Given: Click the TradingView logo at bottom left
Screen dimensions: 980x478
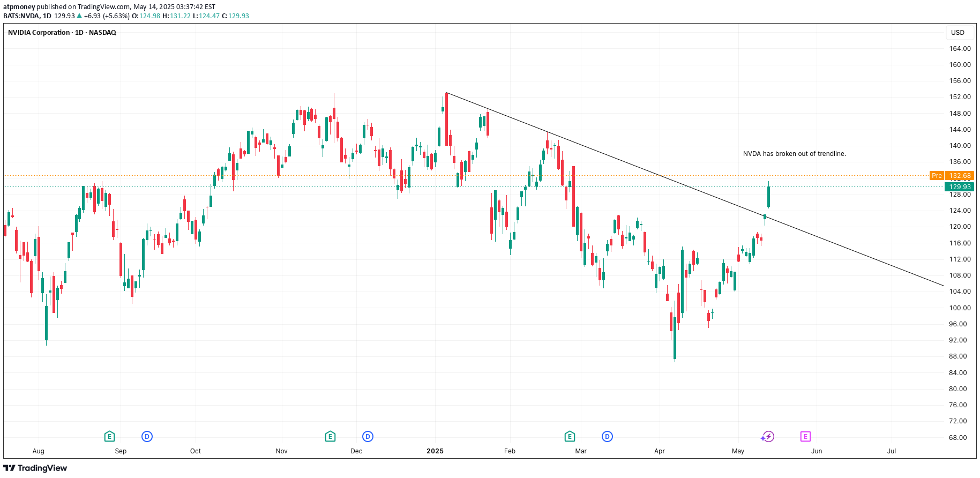Looking at the screenshot, I should [35, 468].
